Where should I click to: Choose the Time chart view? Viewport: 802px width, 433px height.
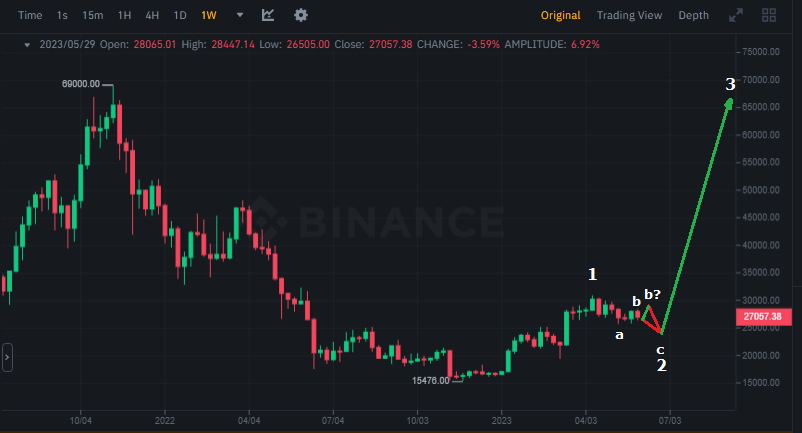point(30,15)
